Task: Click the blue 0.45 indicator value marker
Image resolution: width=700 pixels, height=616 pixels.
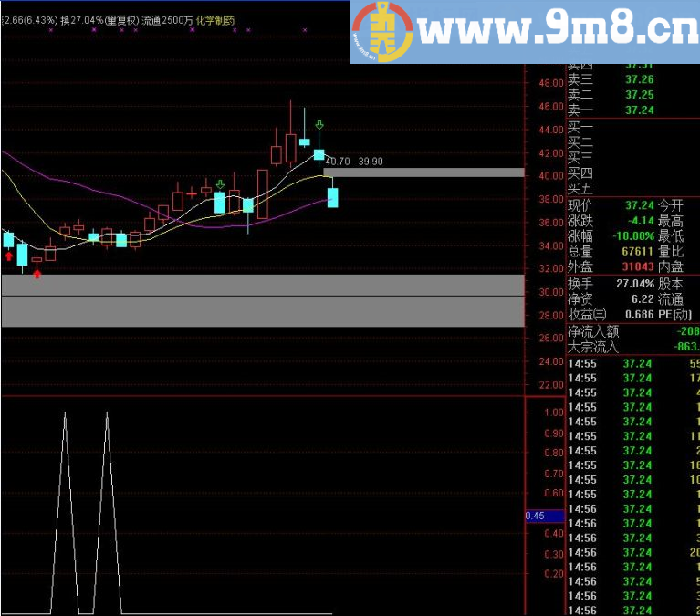Action: pyautogui.click(x=545, y=516)
